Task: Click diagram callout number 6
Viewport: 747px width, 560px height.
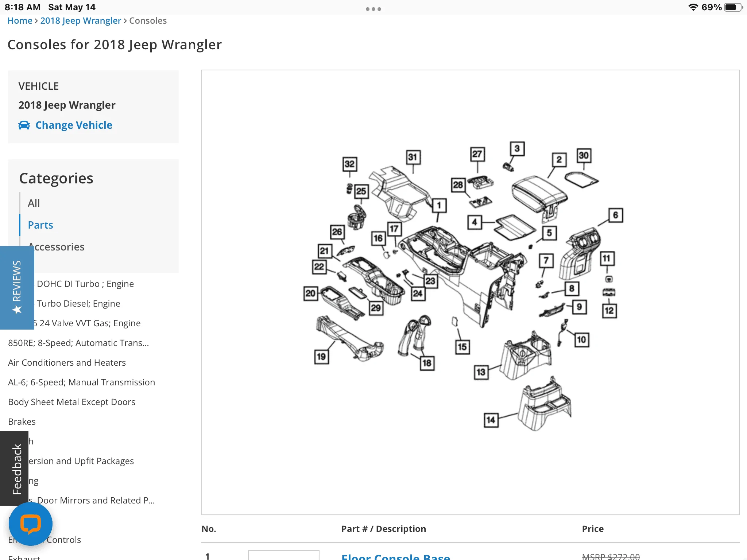Action: point(616,215)
